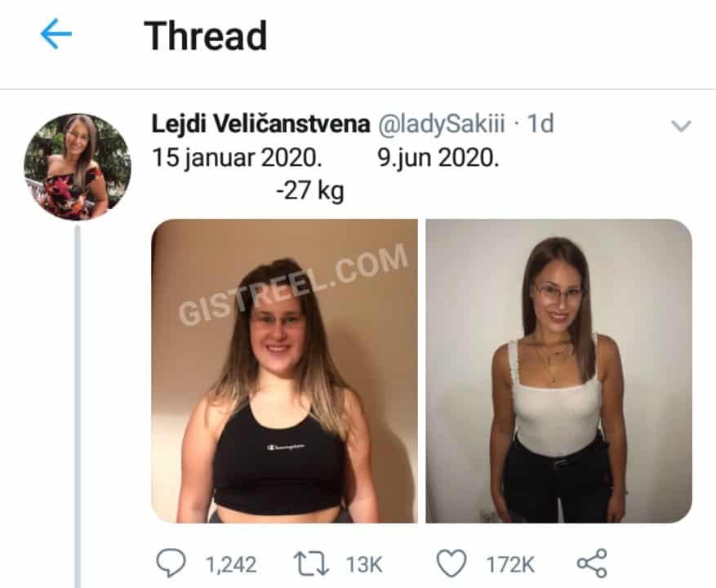716x588 pixels.
Task: View the 1,242 replies count
Action: 231,564
